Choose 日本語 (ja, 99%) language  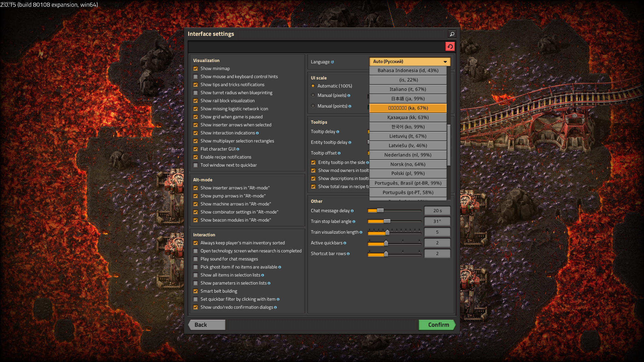tap(408, 99)
